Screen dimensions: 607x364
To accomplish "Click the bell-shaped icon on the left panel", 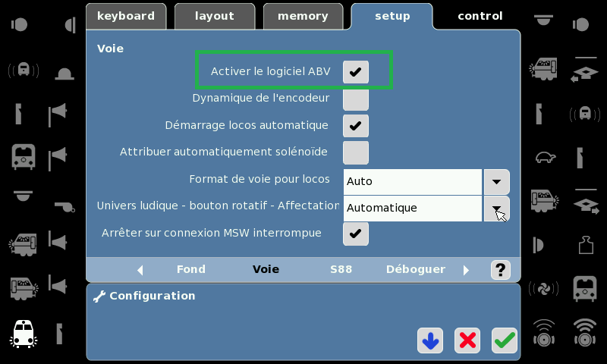I will coord(64,74).
